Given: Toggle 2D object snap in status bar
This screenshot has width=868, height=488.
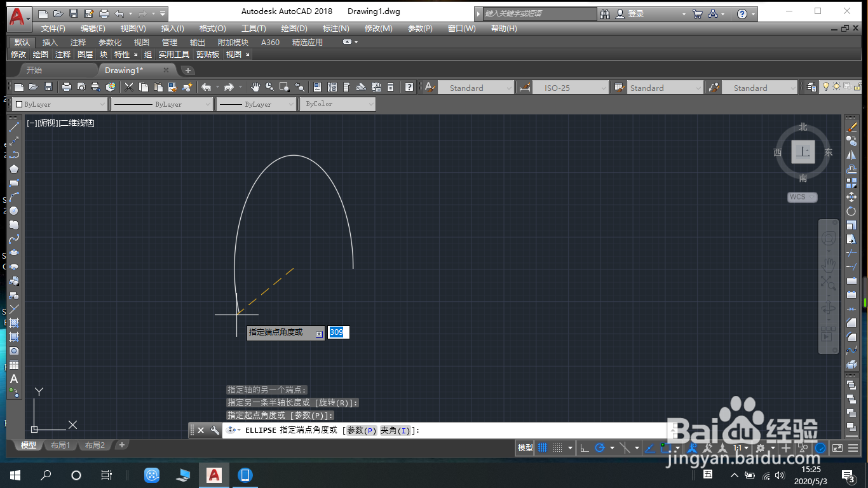Looking at the screenshot, I should [x=665, y=448].
